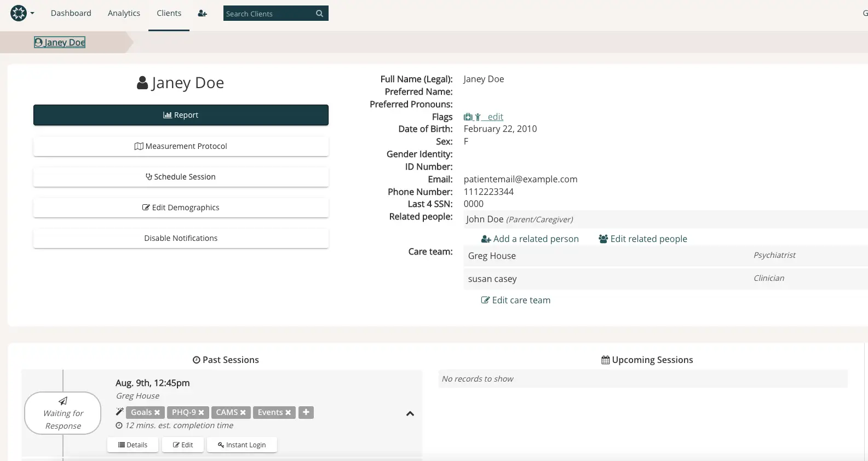The height and width of the screenshot is (461, 868).
Task: Click the child flag icon
Action: [x=478, y=117]
